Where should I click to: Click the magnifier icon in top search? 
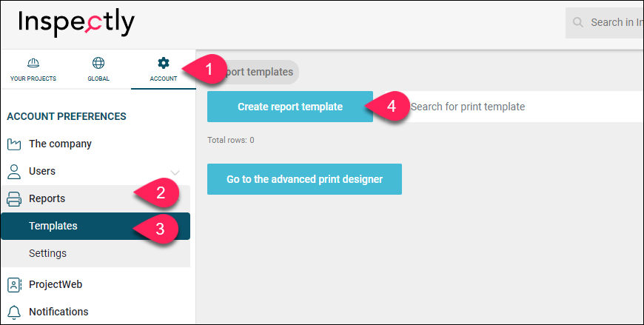pyautogui.click(x=578, y=22)
